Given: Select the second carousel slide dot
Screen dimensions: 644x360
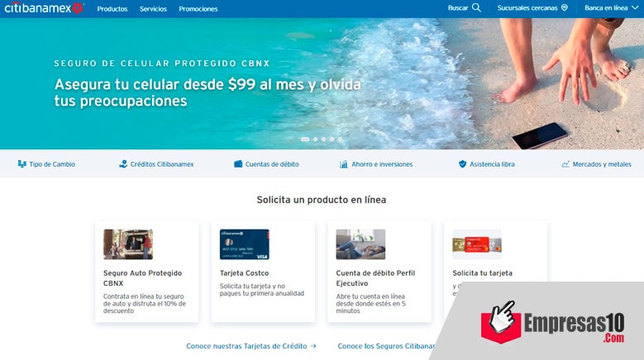Looking at the screenshot, I should coord(316,140).
